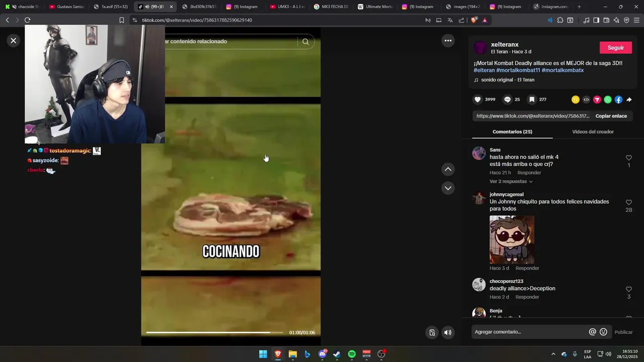Open the video's three-dot options menu

(448, 41)
